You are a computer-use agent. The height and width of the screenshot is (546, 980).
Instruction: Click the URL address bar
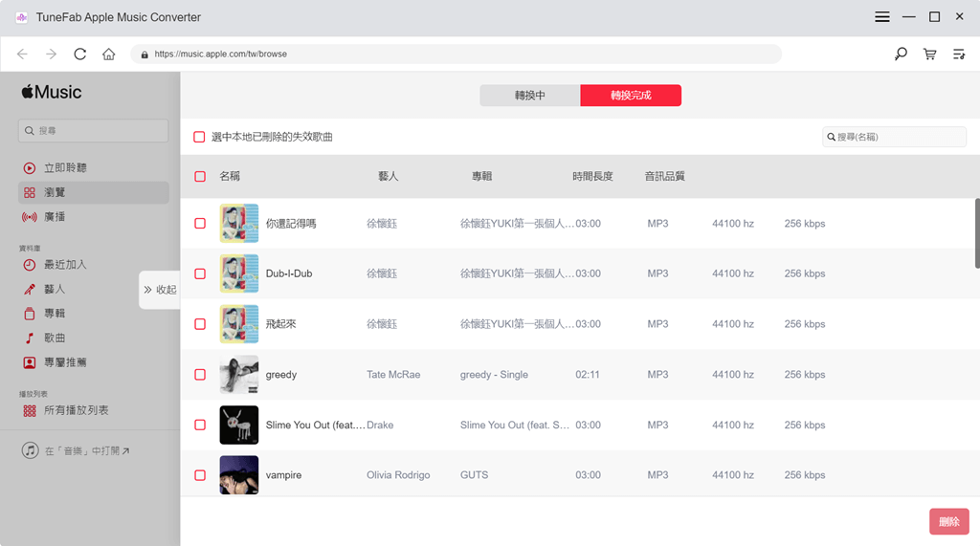(457, 55)
